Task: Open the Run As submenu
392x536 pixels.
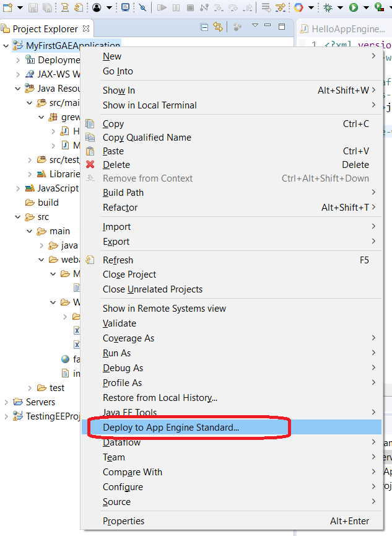Action: (117, 353)
